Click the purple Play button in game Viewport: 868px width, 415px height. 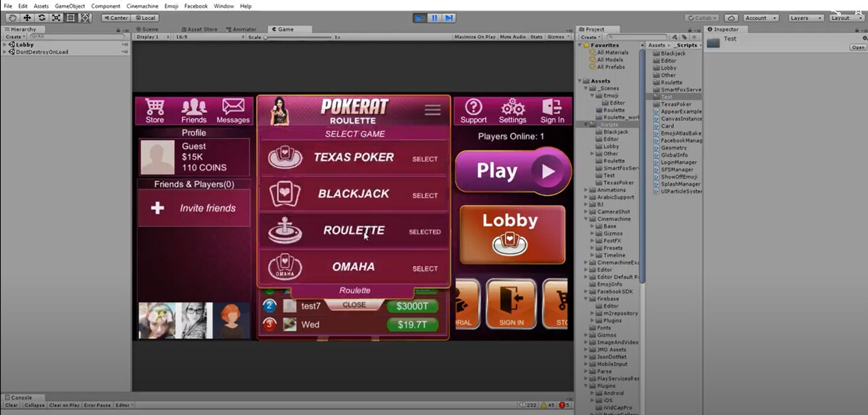coord(512,171)
